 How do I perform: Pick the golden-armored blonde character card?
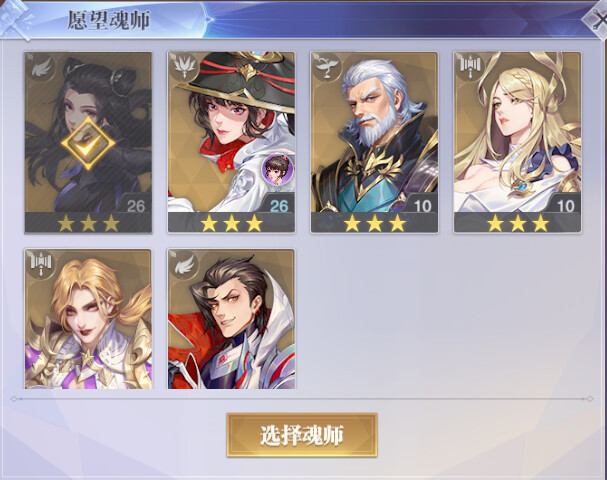pos(88,319)
